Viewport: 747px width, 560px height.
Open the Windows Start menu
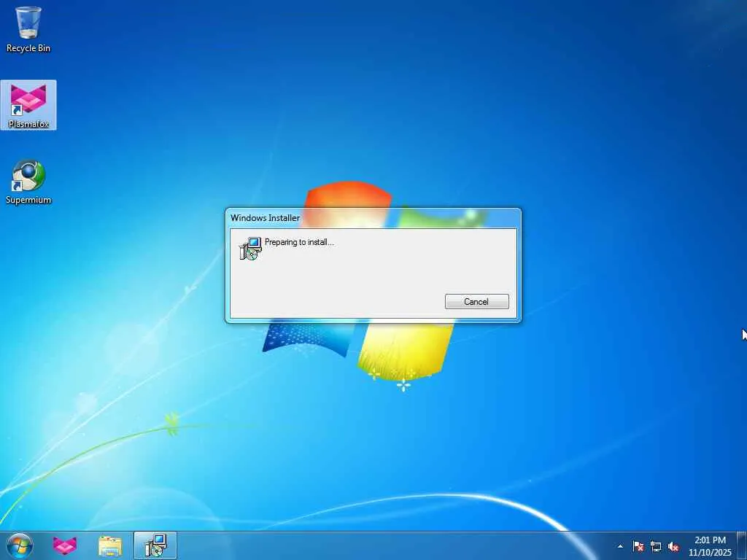[20, 545]
